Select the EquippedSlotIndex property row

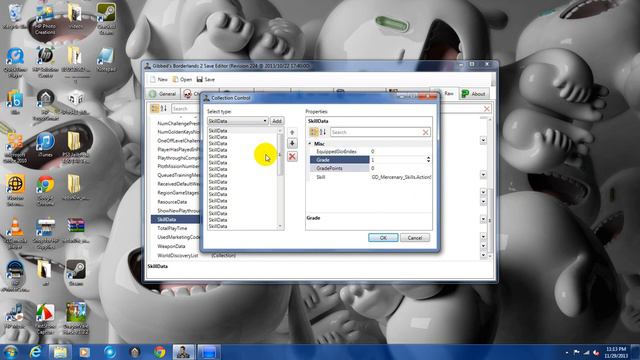[x=370, y=151]
